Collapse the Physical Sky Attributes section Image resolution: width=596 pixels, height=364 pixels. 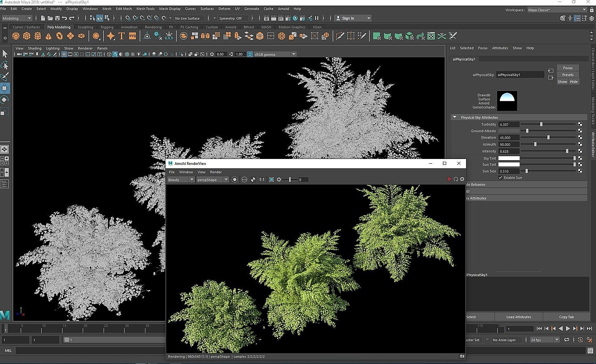tap(455, 118)
